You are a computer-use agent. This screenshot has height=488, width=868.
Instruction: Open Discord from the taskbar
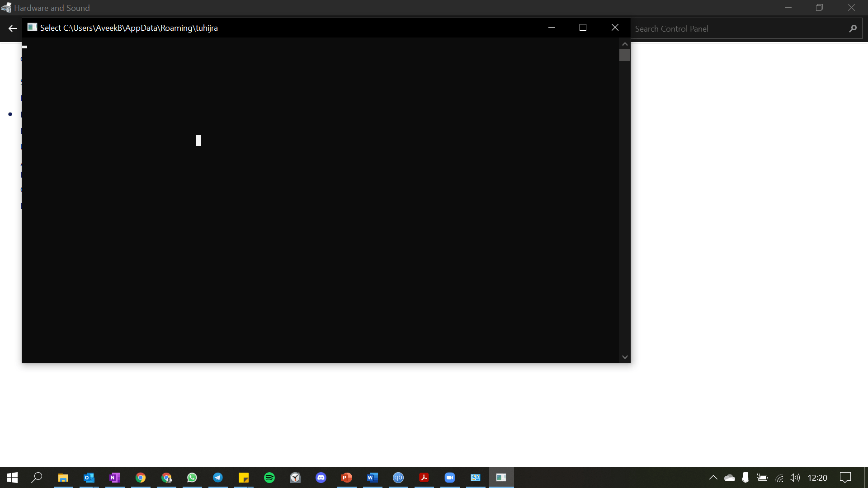[321, 478]
